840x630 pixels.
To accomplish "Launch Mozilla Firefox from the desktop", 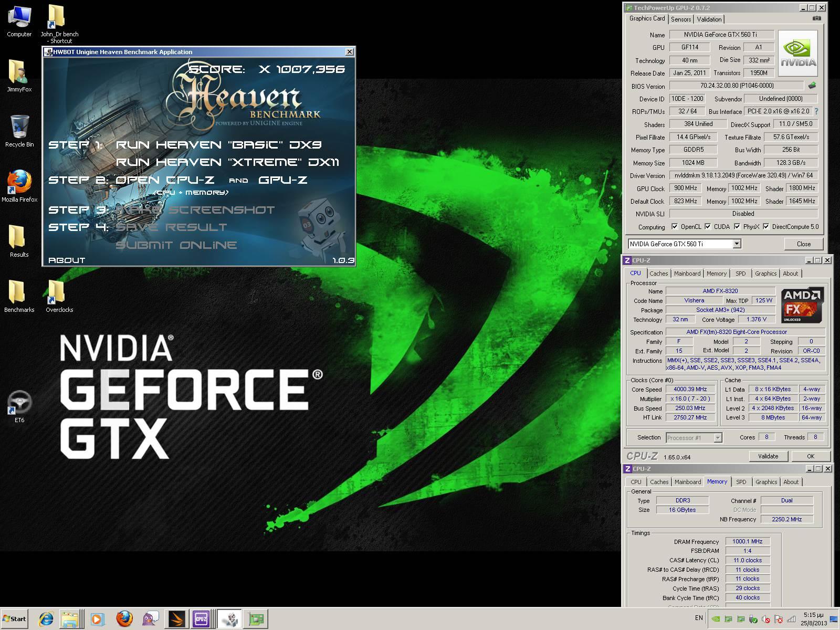I will point(19,186).
